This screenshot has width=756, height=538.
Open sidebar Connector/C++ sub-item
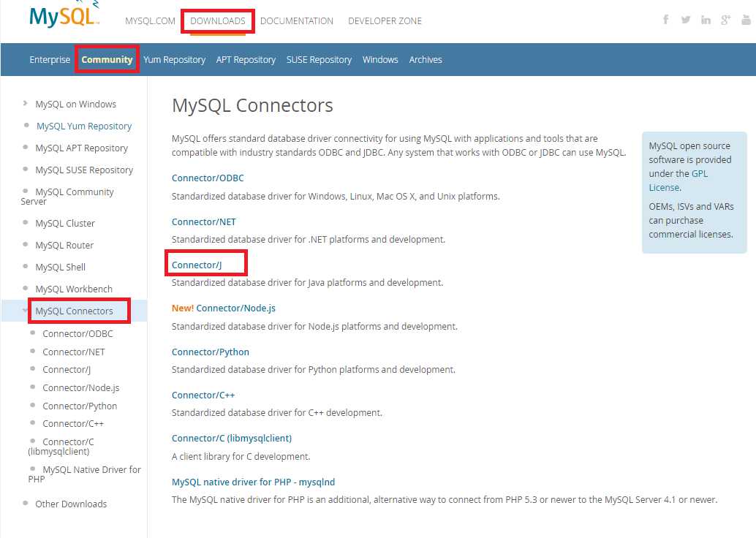(73, 424)
